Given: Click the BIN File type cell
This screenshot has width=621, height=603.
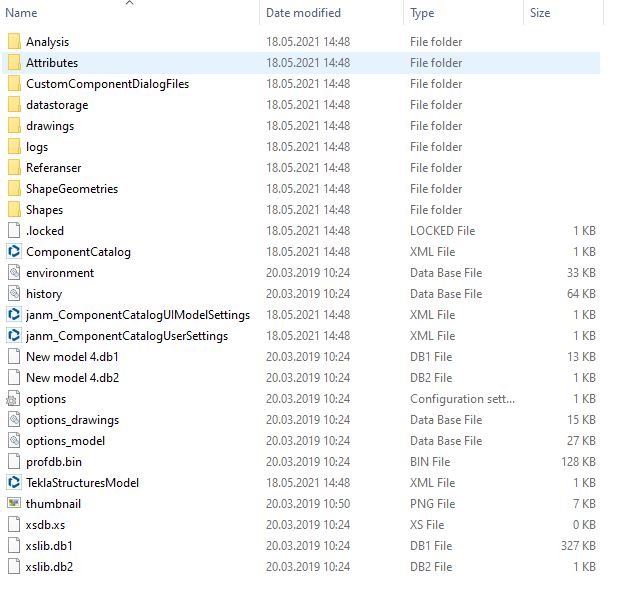Looking at the screenshot, I should click(x=430, y=462).
